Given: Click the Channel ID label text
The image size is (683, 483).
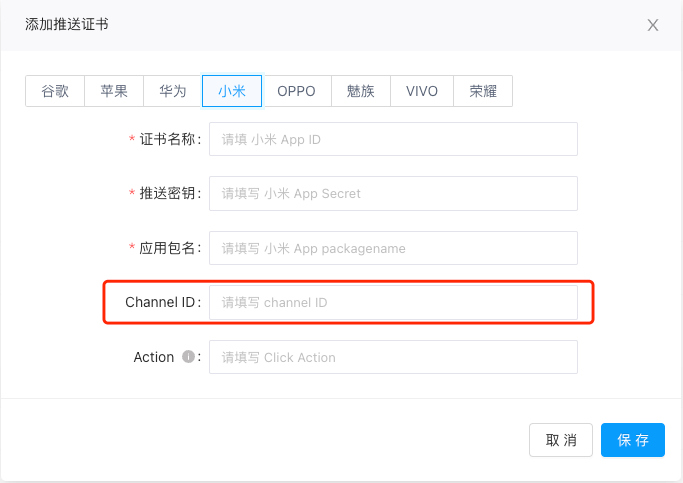Looking at the screenshot, I should tap(160, 302).
